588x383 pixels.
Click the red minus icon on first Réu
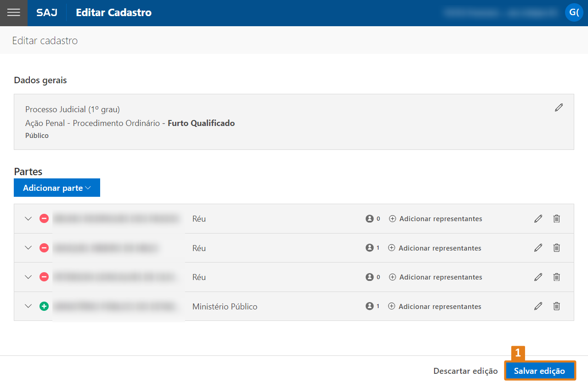coord(44,219)
